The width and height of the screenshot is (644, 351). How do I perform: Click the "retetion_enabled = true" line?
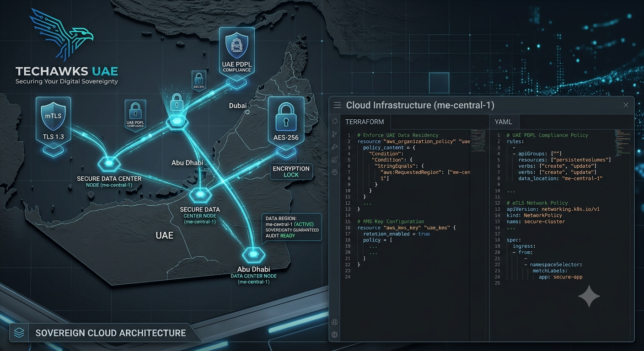click(397, 234)
